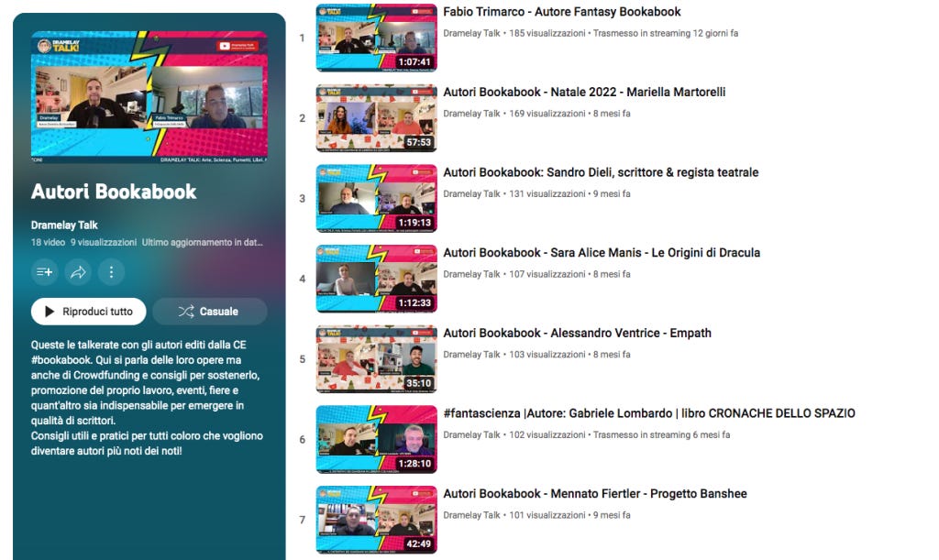Open Sandro Dieli, scrittore & regista teatrale title

[x=601, y=172]
